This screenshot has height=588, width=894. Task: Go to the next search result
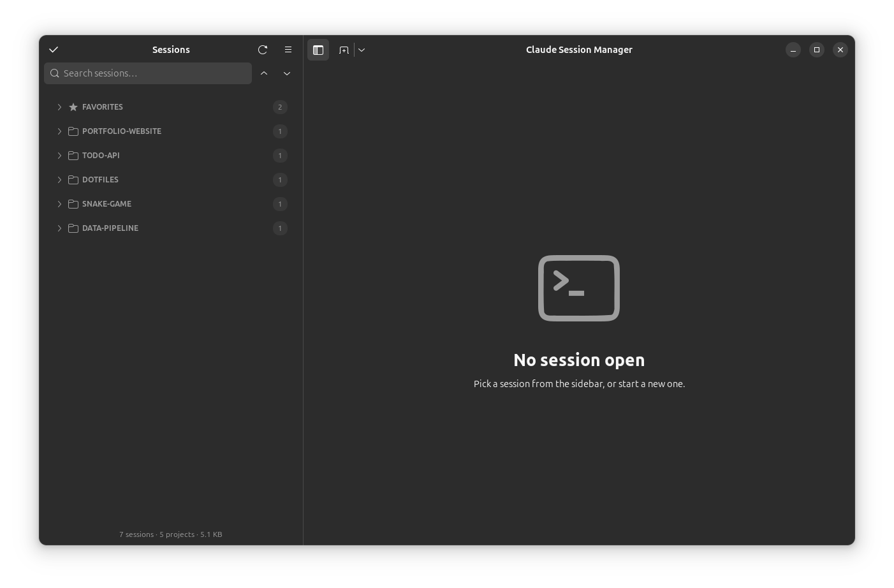287,73
